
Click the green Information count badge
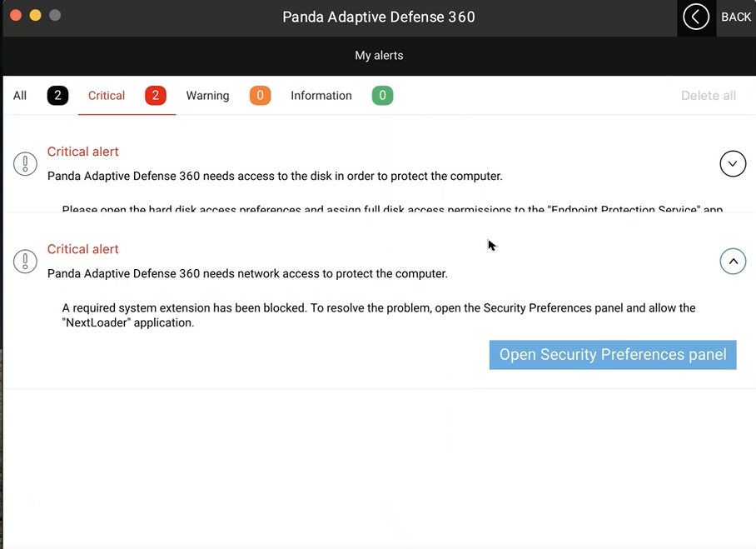click(383, 96)
